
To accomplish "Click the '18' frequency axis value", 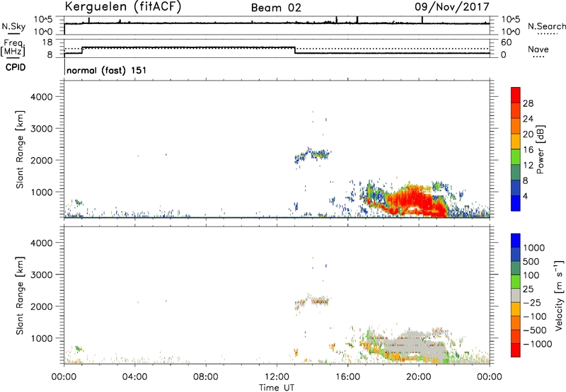I will 47,42.
